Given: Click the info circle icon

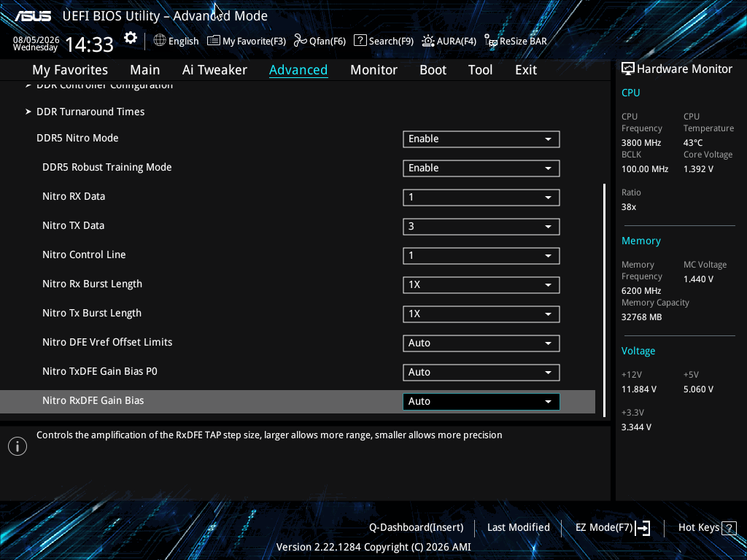Looking at the screenshot, I should point(18,446).
